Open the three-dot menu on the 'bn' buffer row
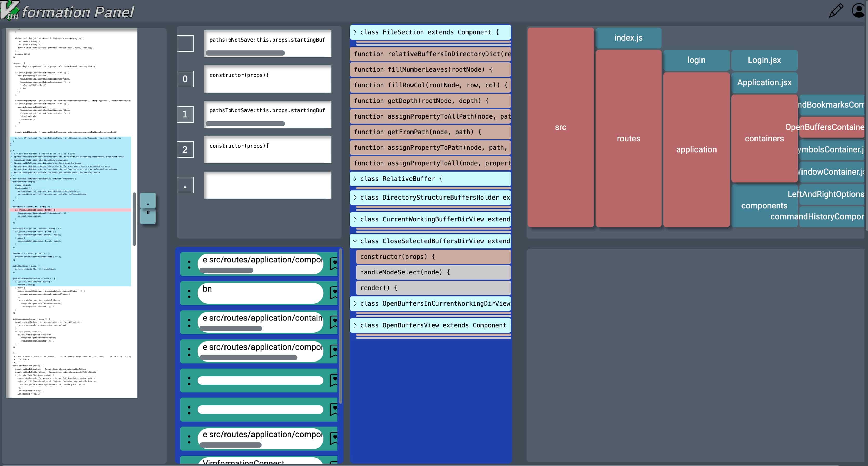 (x=189, y=293)
